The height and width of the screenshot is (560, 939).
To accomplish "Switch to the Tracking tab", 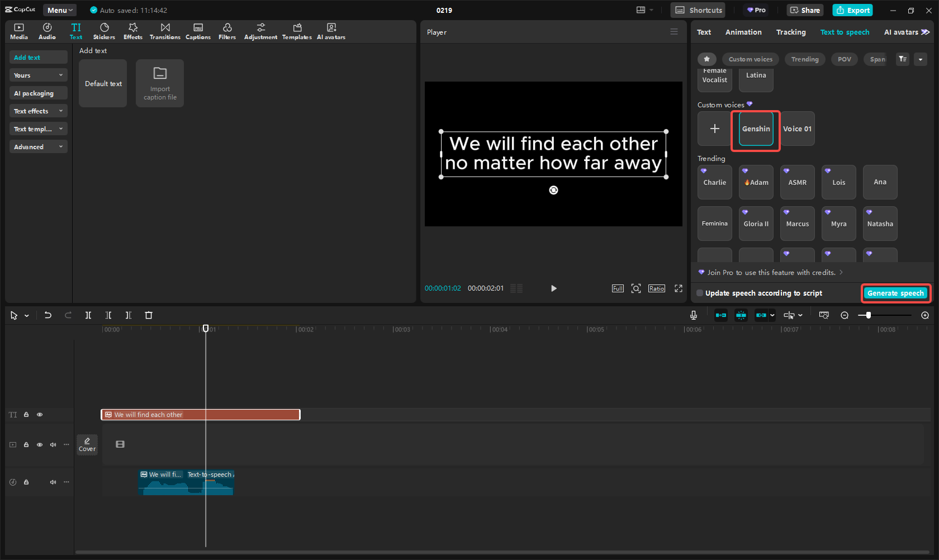I will [x=790, y=32].
